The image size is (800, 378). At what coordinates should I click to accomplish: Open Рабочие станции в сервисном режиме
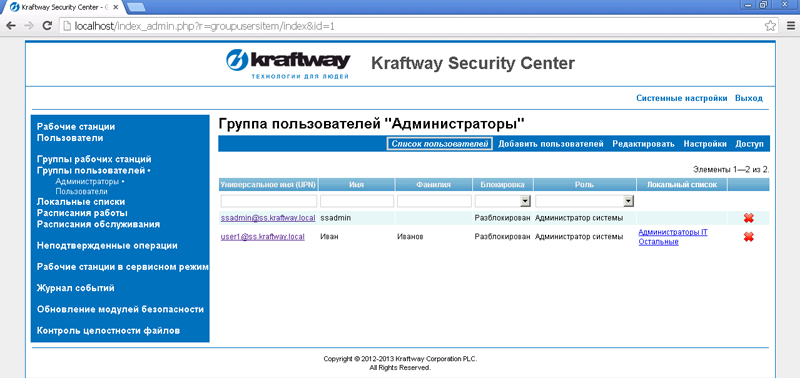123,267
